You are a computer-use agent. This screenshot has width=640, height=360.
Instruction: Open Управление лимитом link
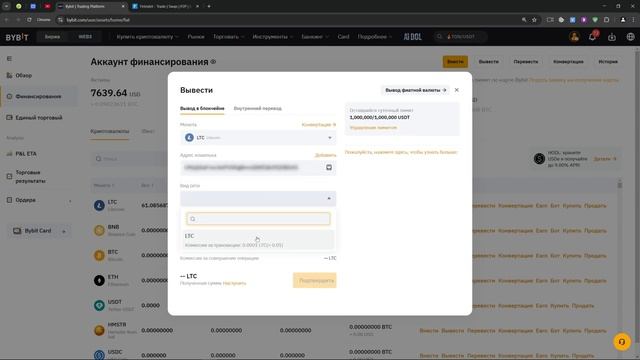coord(373,128)
